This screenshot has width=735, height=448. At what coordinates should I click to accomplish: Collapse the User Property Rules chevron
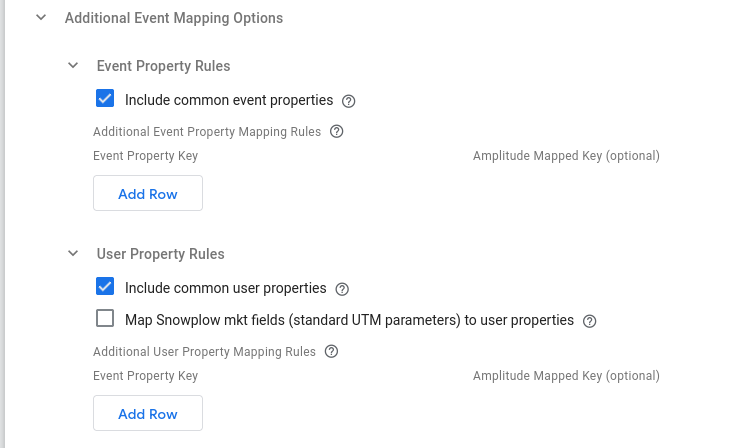click(x=73, y=254)
